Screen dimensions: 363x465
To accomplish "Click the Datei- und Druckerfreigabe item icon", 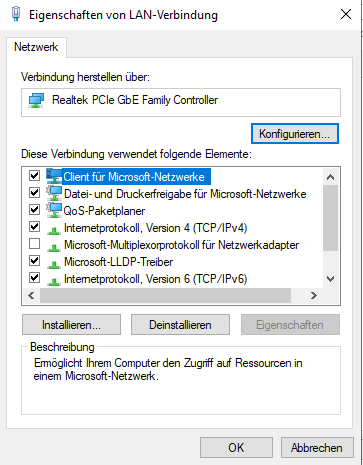I will pyautogui.click(x=54, y=193).
